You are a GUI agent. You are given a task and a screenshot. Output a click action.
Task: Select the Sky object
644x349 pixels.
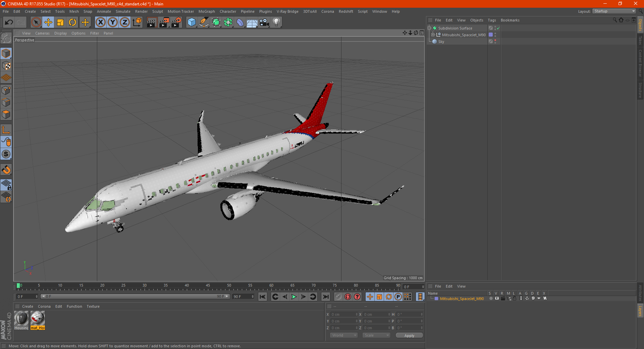tap(441, 42)
